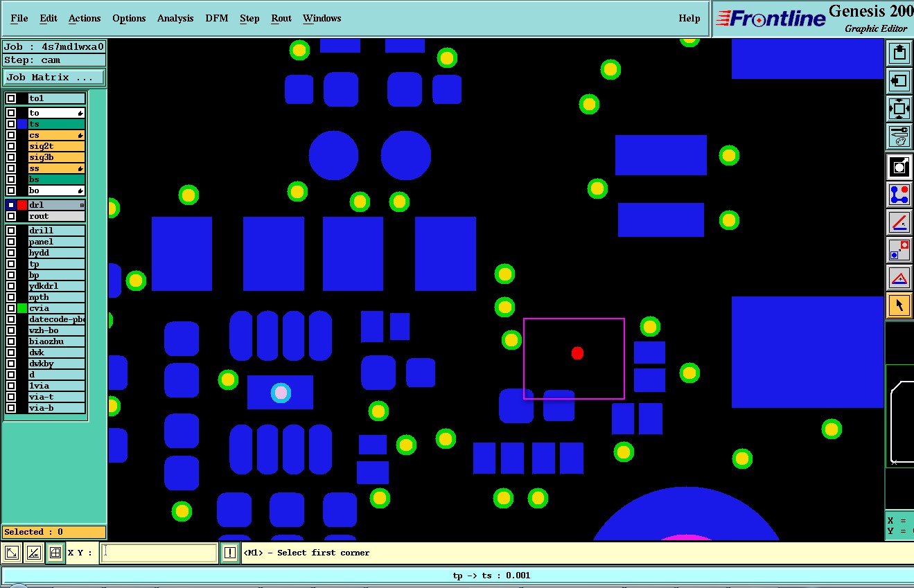The width and height of the screenshot is (914, 588).
Task: Toggle the checkbox for layer rout
Action: [x=11, y=216]
